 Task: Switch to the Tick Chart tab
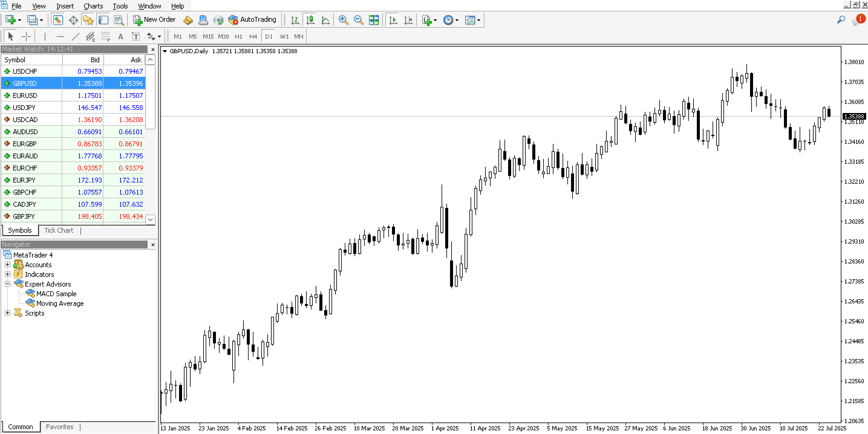[59, 230]
